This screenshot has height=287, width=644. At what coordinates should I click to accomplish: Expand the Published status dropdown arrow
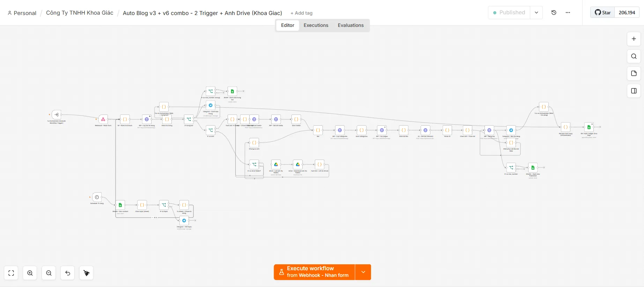536,13
